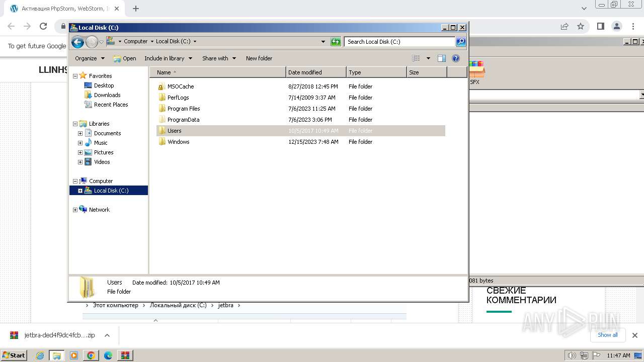Open the Explorer taskbar icon
Viewport: 644px width, 362px height.
(57, 355)
